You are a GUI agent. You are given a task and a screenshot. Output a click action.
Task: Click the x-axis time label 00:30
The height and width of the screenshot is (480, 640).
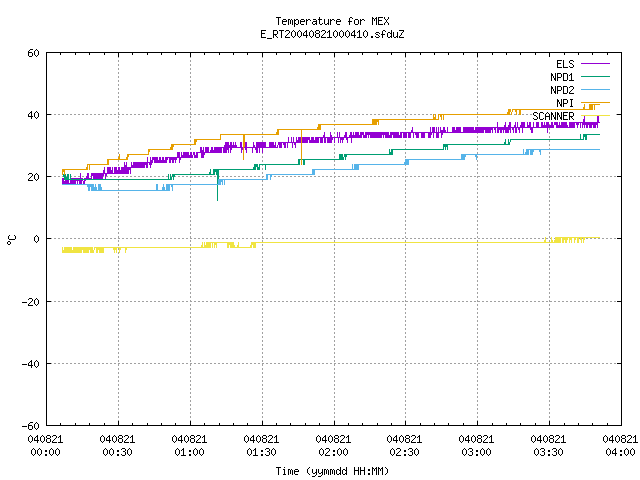[x=117, y=452]
